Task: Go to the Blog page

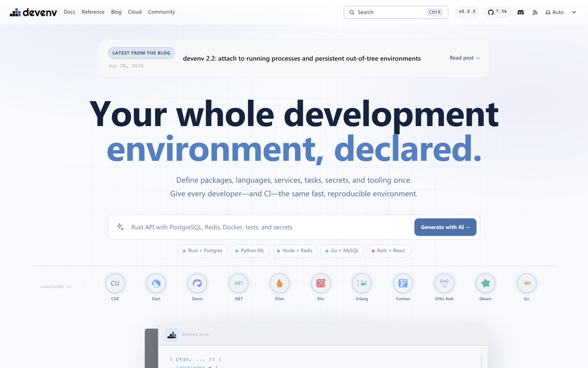Action: [116, 12]
